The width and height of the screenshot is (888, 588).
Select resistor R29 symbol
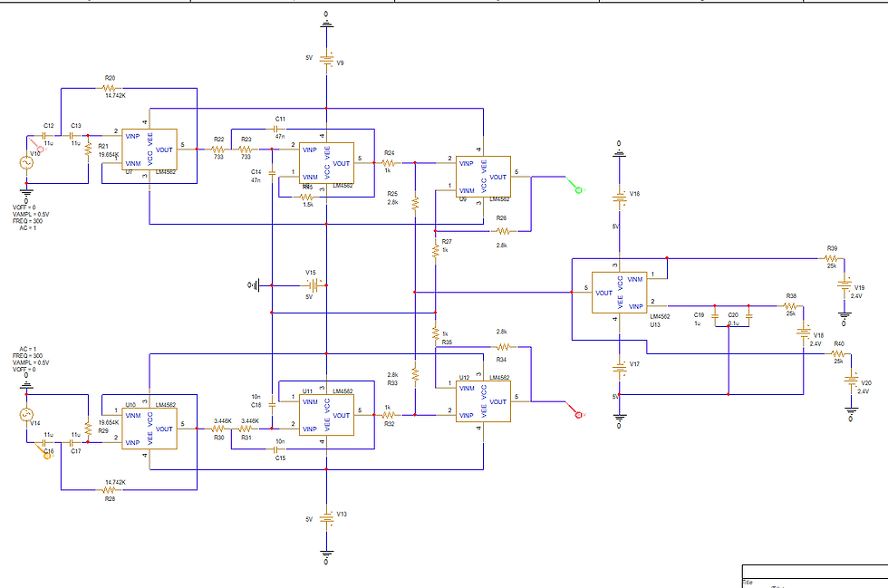(x=89, y=429)
